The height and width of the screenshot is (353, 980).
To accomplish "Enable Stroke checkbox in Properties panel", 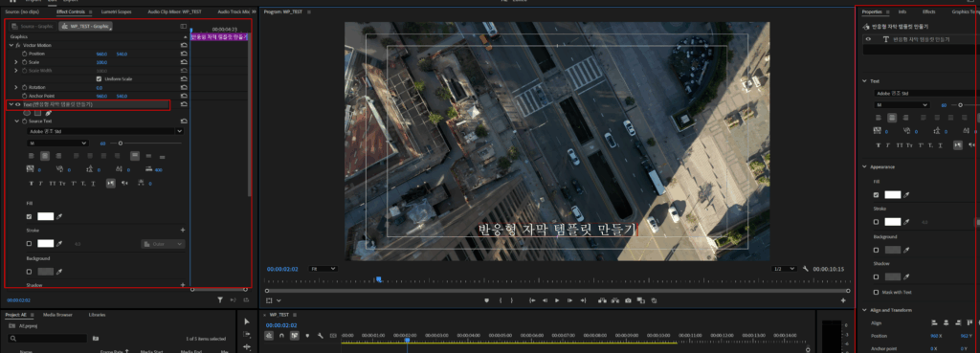I will pos(877,222).
